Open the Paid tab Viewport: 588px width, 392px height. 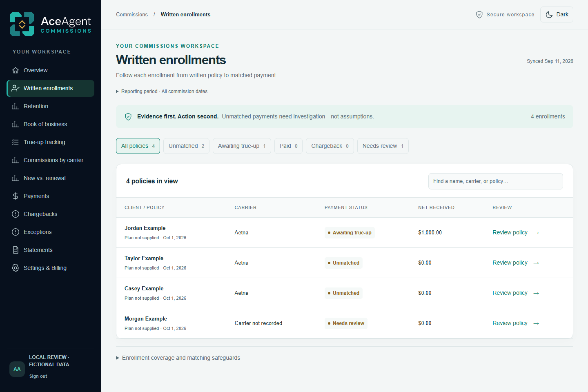(288, 146)
